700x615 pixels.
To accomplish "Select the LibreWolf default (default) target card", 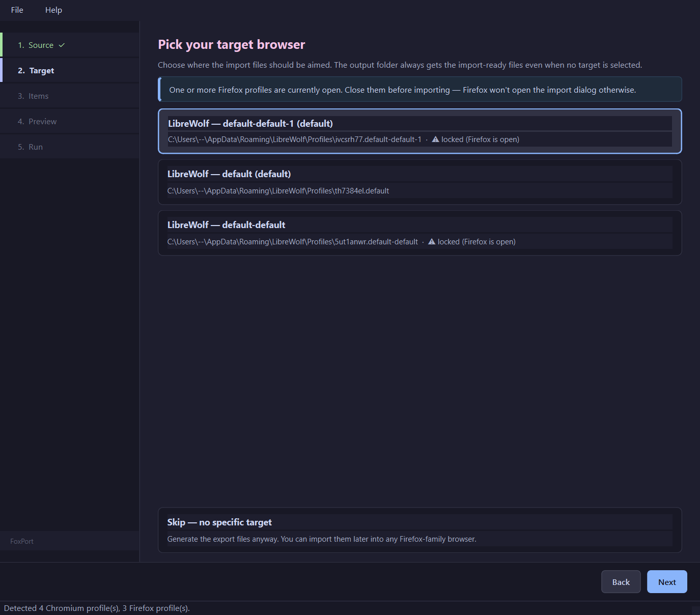I will pyautogui.click(x=420, y=182).
